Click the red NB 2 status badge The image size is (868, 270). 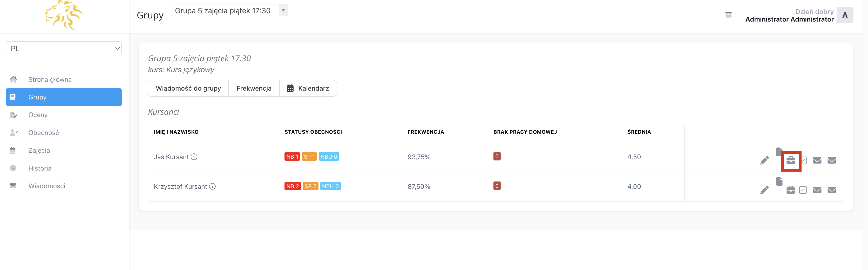[x=292, y=186]
